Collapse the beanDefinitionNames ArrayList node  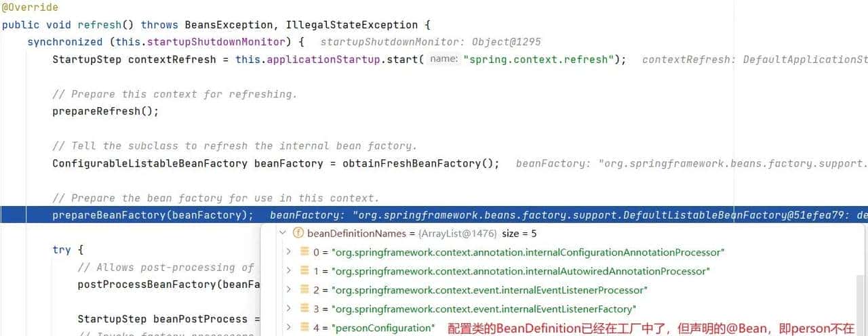point(283,234)
